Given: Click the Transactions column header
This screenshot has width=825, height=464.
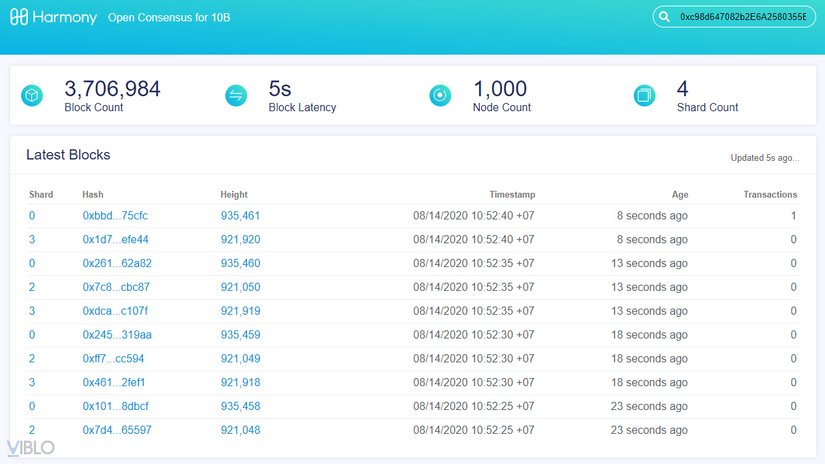Looking at the screenshot, I should (x=770, y=195).
